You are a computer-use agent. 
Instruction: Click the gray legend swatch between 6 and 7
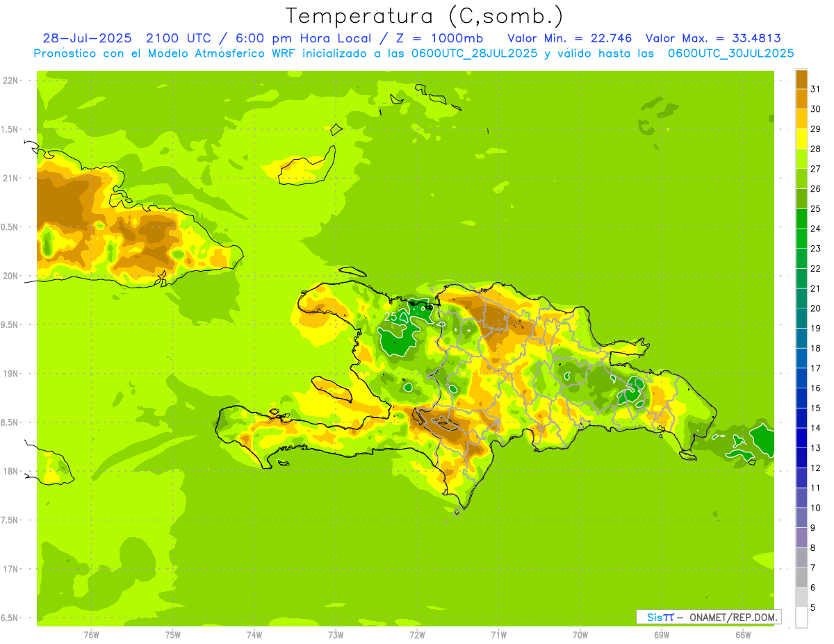[x=801, y=577]
